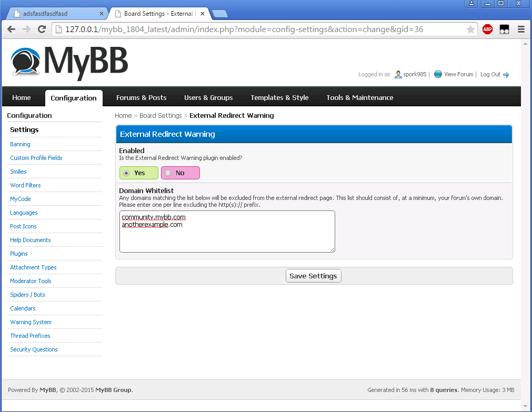Screen dimensions: 532x412
Task: Click the MyBB link in the footer
Action: [x=47, y=390]
